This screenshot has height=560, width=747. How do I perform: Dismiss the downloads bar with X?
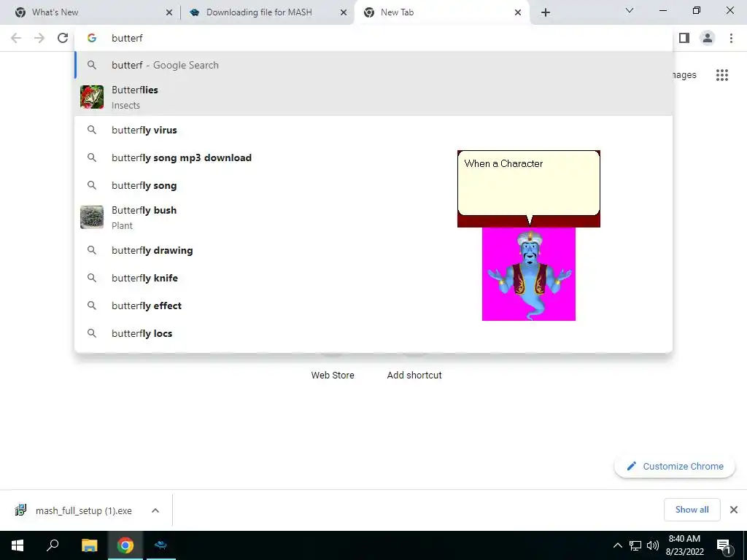[x=734, y=510]
